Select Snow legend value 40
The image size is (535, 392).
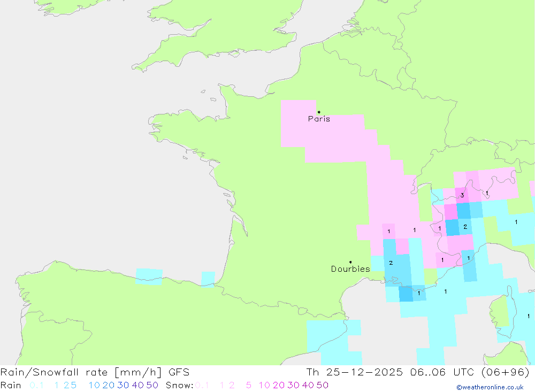(308, 385)
